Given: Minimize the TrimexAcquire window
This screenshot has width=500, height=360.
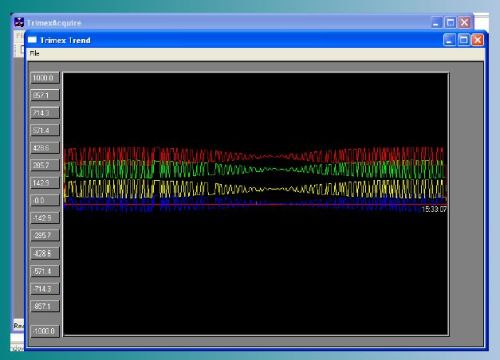Looking at the screenshot, I should (x=436, y=23).
